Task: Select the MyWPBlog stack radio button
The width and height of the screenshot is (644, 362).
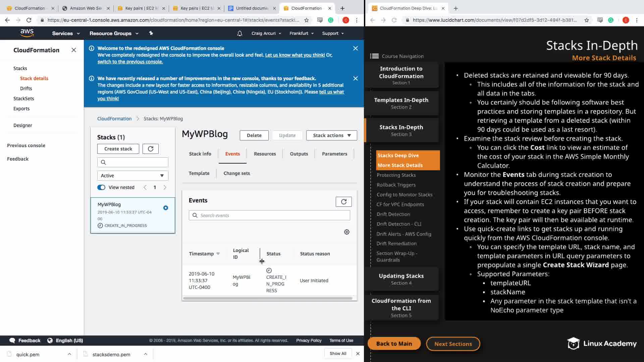Action: pos(166,208)
